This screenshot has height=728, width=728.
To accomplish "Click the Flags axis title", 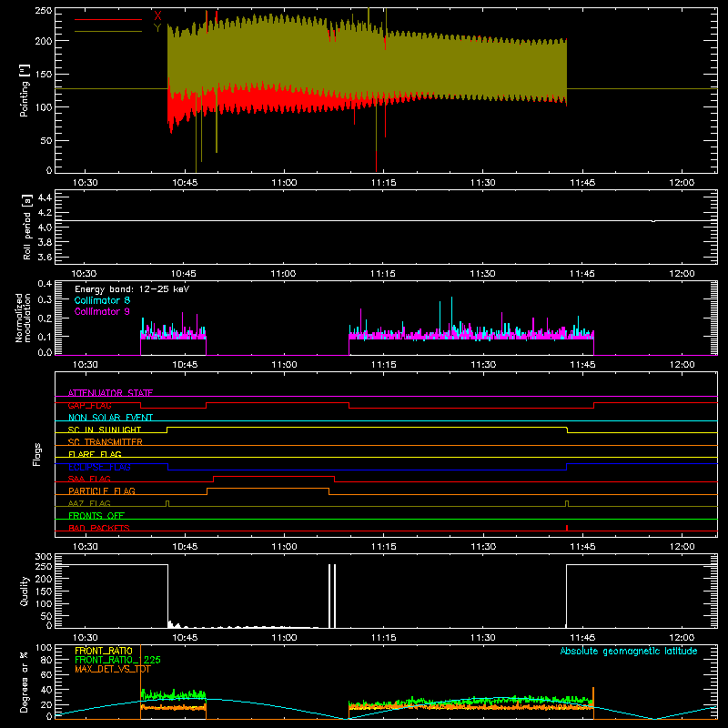I will [x=36, y=454].
